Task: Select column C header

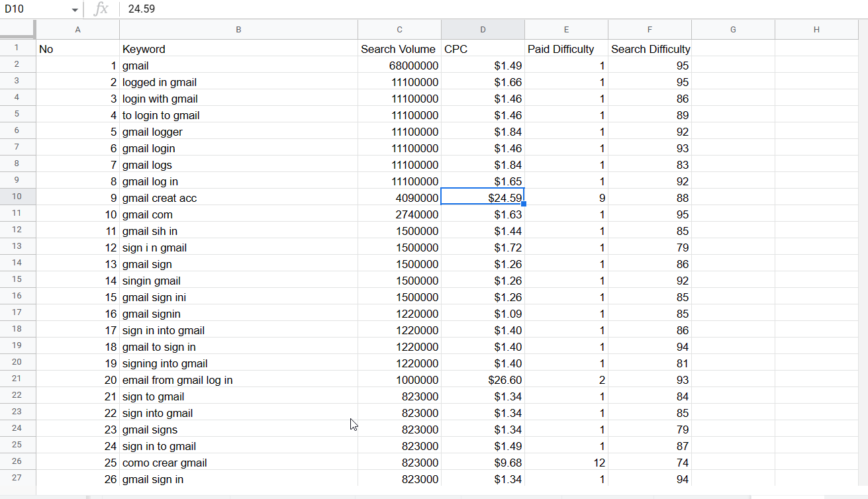Action: click(399, 30)
